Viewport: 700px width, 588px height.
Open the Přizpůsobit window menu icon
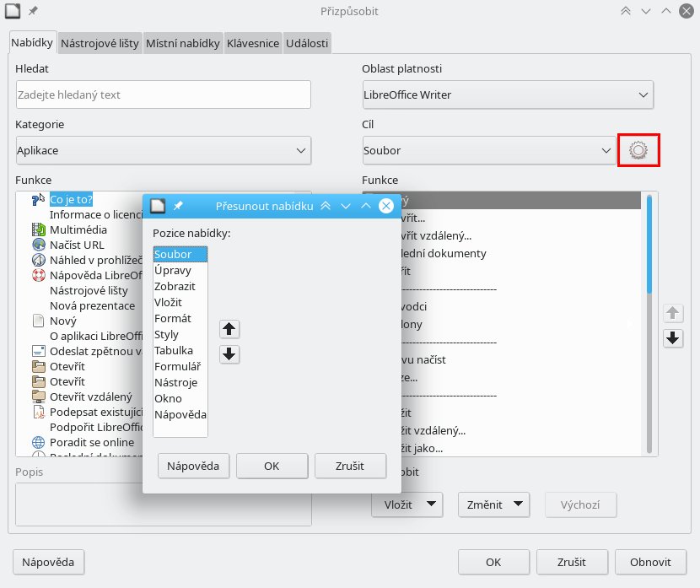point(13,11)
